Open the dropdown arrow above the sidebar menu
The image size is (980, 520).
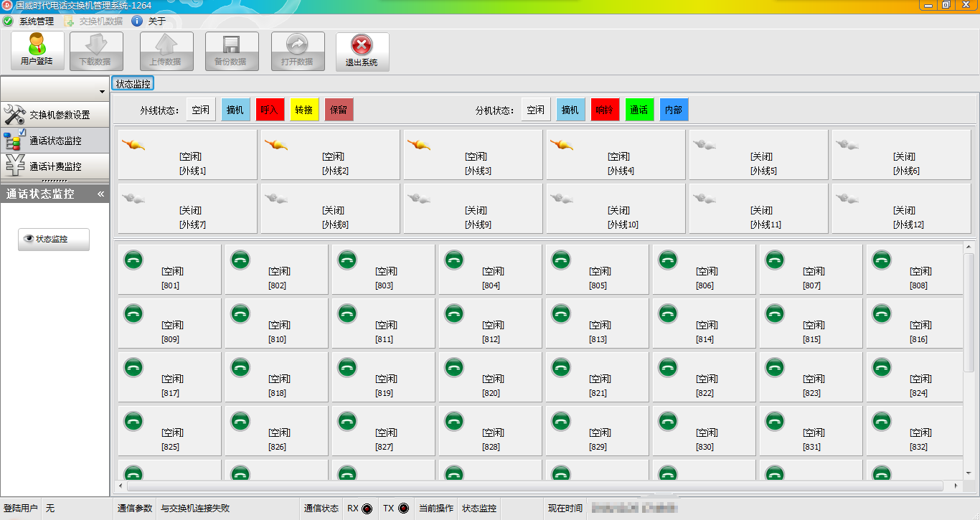pyautogui.click(x=102, y=93)
